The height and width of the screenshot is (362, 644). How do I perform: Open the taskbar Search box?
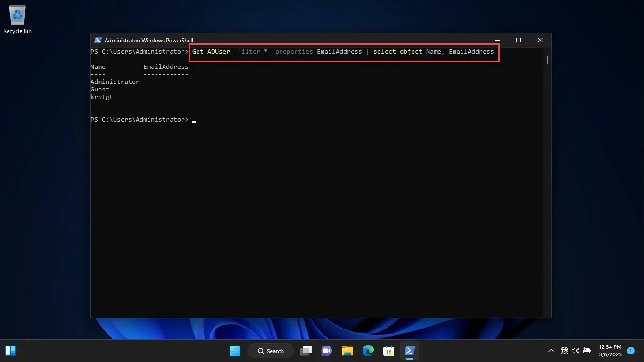[x=271, y=351]
